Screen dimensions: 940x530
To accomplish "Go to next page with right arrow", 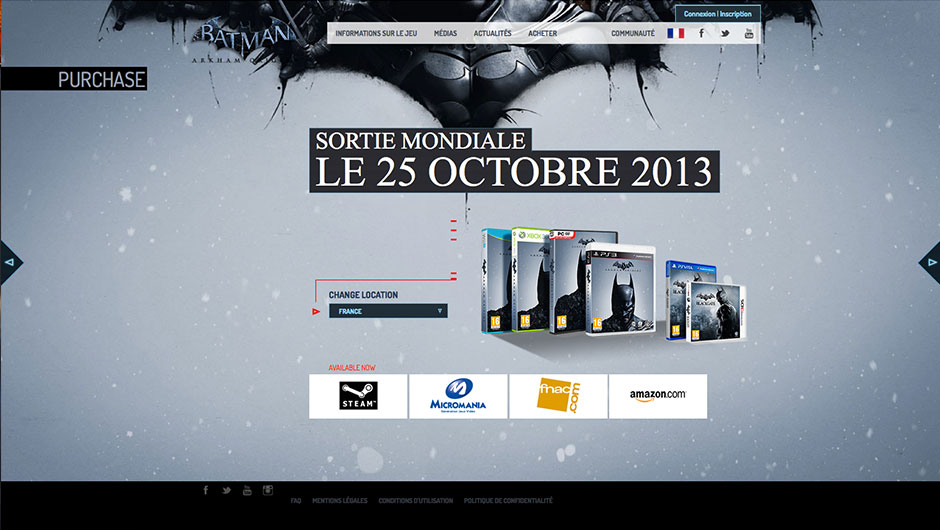I will pyautogui.click(x=930, y=262).
